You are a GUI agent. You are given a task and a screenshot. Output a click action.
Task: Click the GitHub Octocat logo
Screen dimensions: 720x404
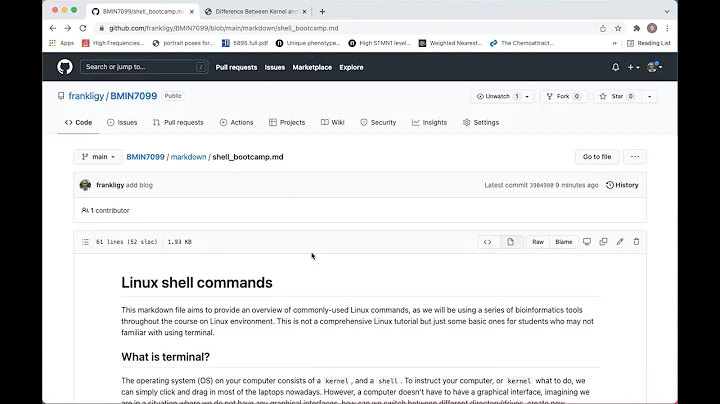pos(65,67)
